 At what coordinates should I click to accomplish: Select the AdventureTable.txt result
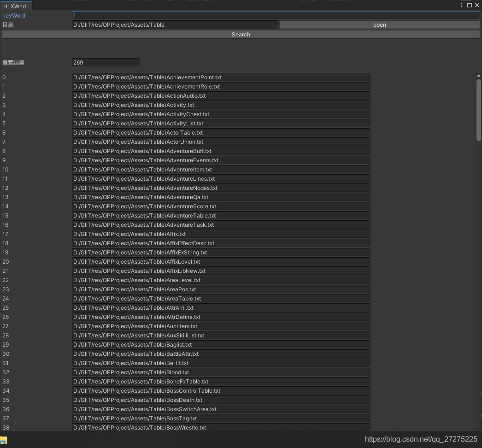point(221,216)
